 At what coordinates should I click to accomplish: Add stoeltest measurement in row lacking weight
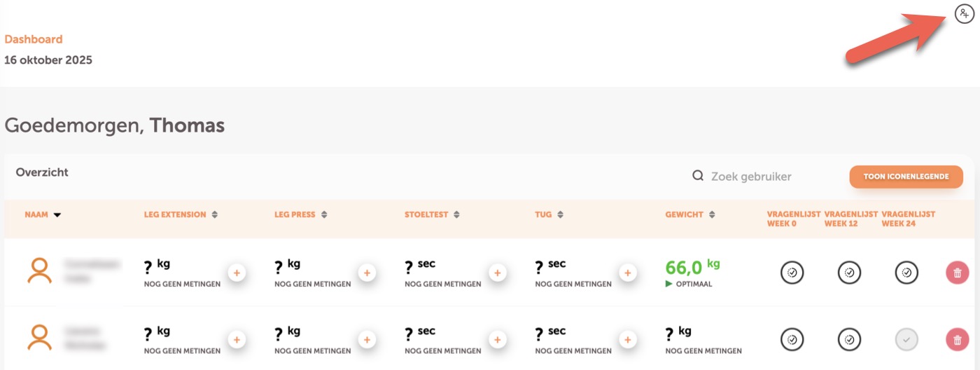498,340
